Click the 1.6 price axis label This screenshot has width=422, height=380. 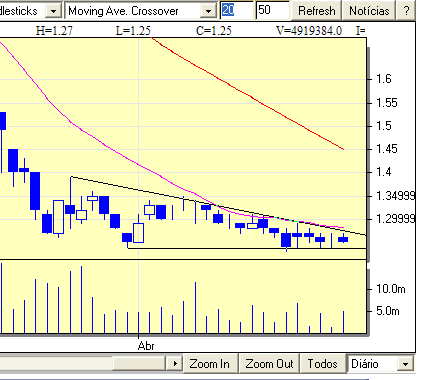(384, 79)
